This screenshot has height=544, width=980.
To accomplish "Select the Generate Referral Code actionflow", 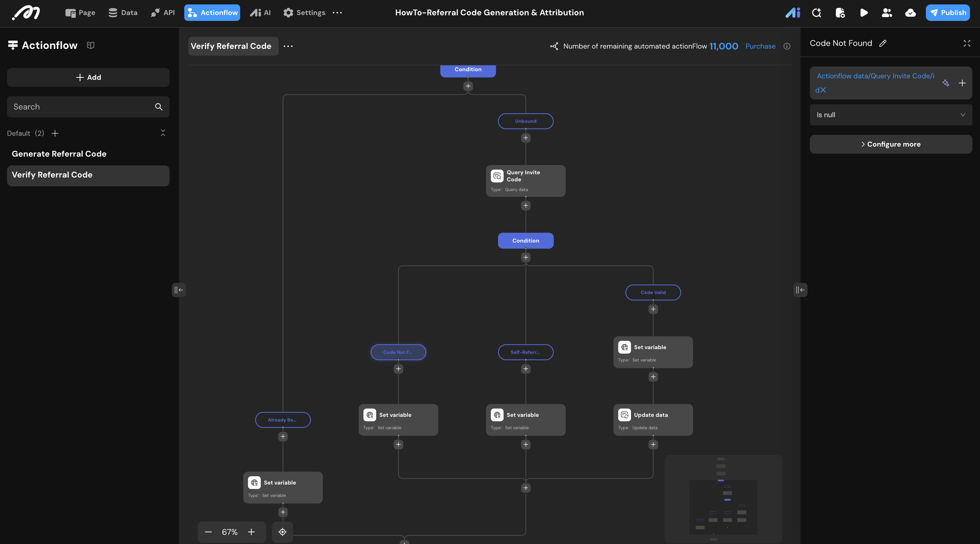I will coord(59,154).
